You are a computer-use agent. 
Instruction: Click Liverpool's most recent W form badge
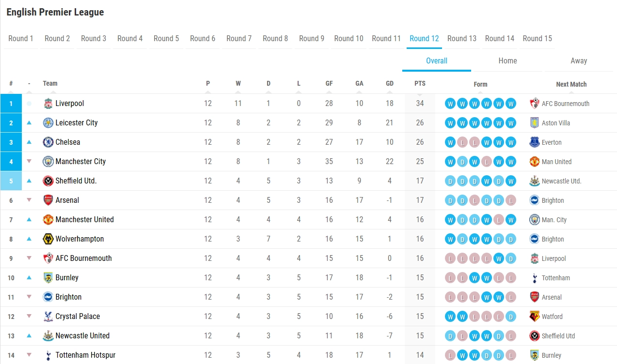point(511,104)
